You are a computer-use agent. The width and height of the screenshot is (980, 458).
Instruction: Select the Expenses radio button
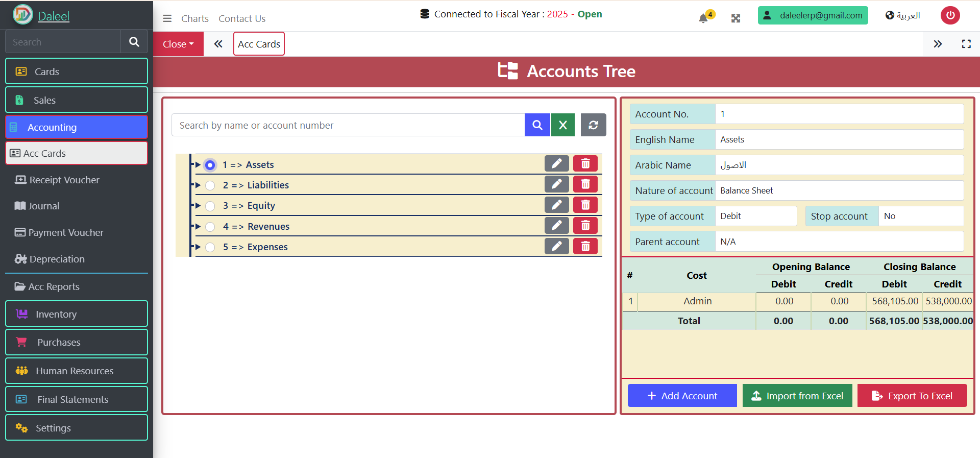point(210,247)
